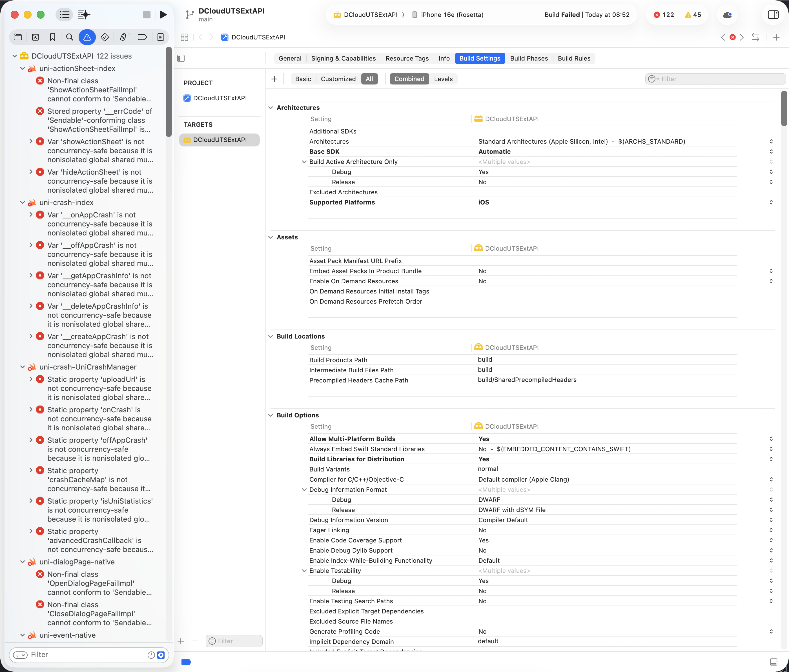The image size is (789, 672).
Task: Open the Find navigator magnifier icon
Action: tap(70, 37)
